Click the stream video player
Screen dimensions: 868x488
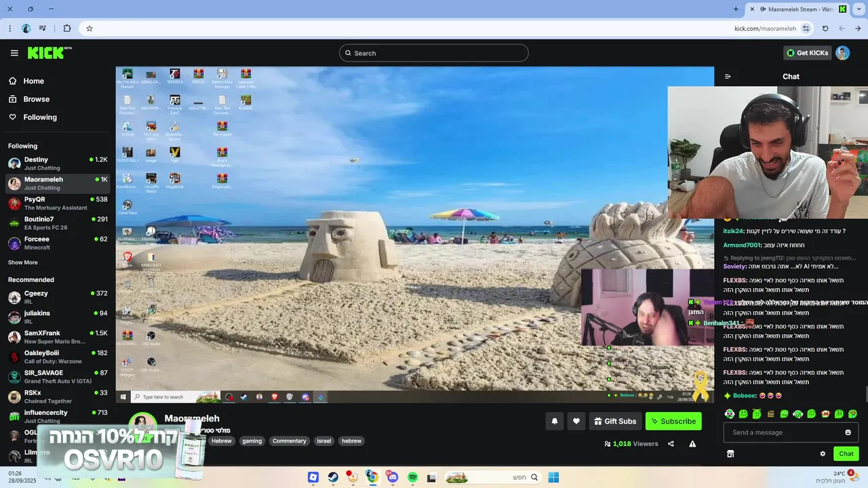tap(414, 235)
